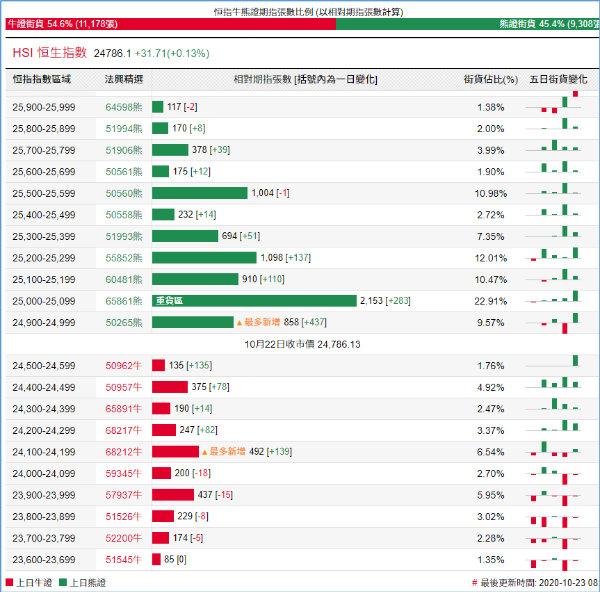Click the 22.91% share value

[x=491, y=301]
